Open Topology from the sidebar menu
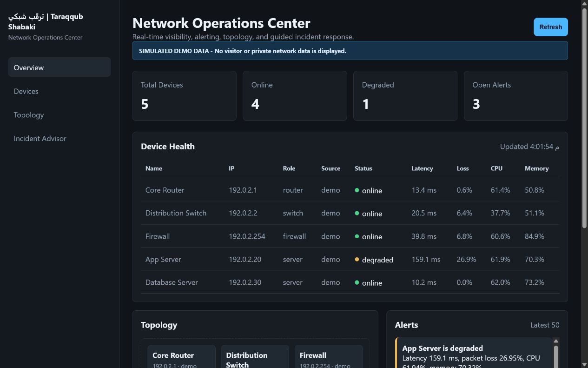 [59, 115]
